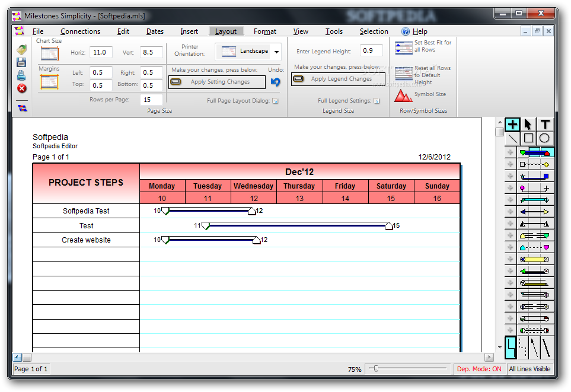The image size is (571, 392).
Task: Select the arrow pointer selection tool
Action: (528, 125)
